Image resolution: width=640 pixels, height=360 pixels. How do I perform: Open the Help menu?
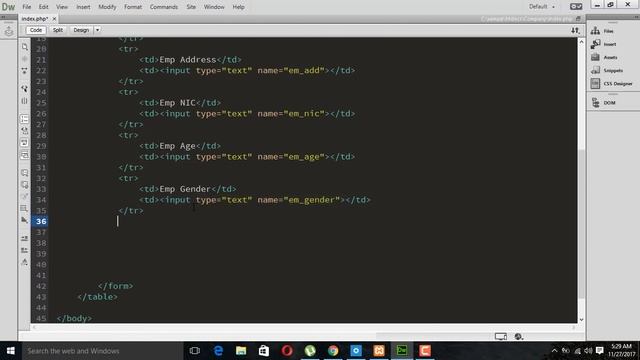[x=238, y=7]
